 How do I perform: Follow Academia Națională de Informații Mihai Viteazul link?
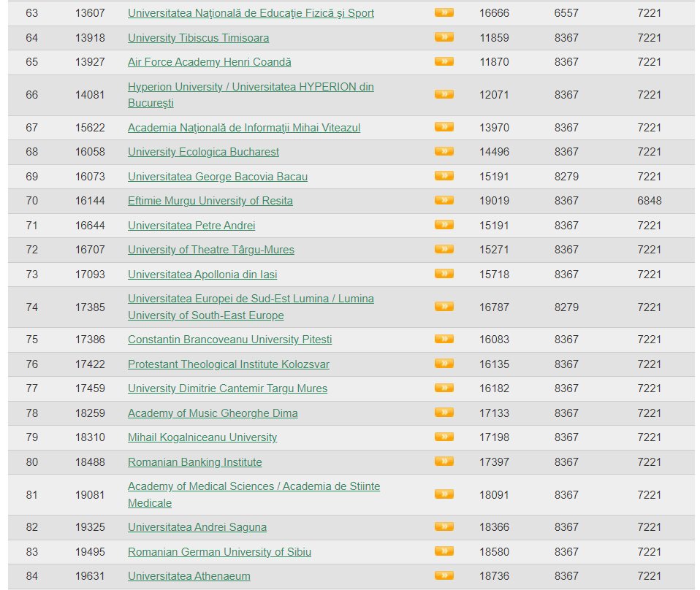244,128
